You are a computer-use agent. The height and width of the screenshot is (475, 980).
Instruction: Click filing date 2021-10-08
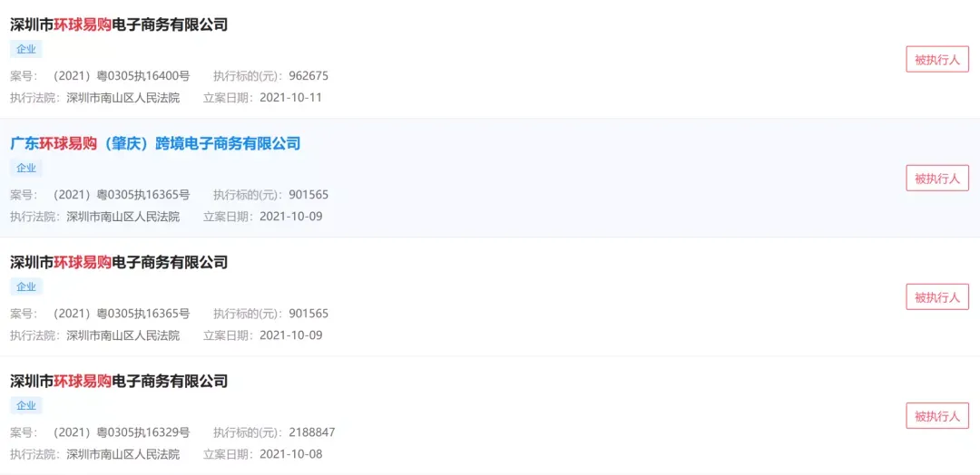click(290, 454)
